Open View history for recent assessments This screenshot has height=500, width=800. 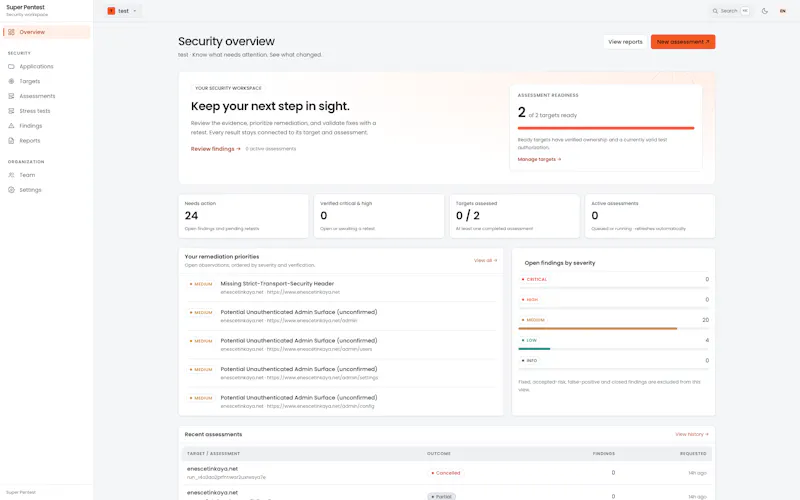click(x=692, y=434)
